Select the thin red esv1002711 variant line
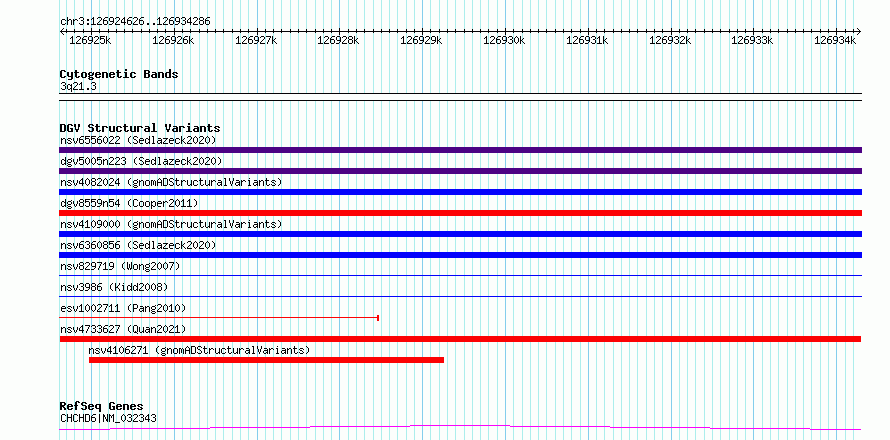 pos(219,318)
